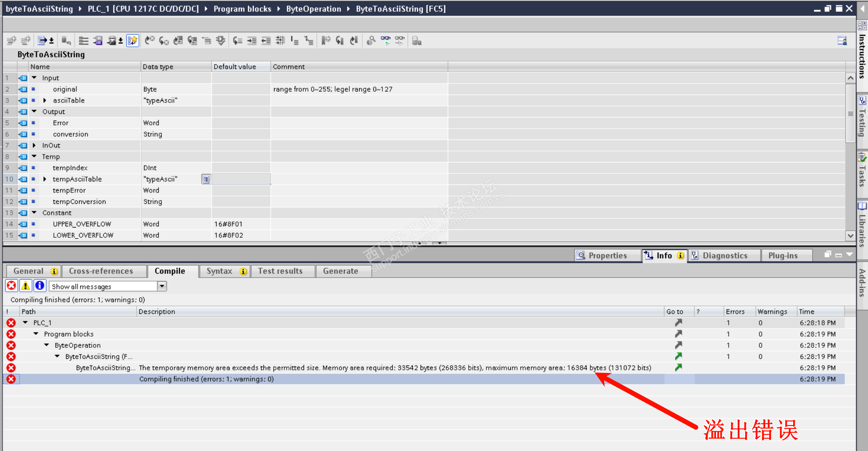The height and width of the screenshot is (451, 868).
Task: Toggle information messages filter button
Action: [x=40, y=286]
